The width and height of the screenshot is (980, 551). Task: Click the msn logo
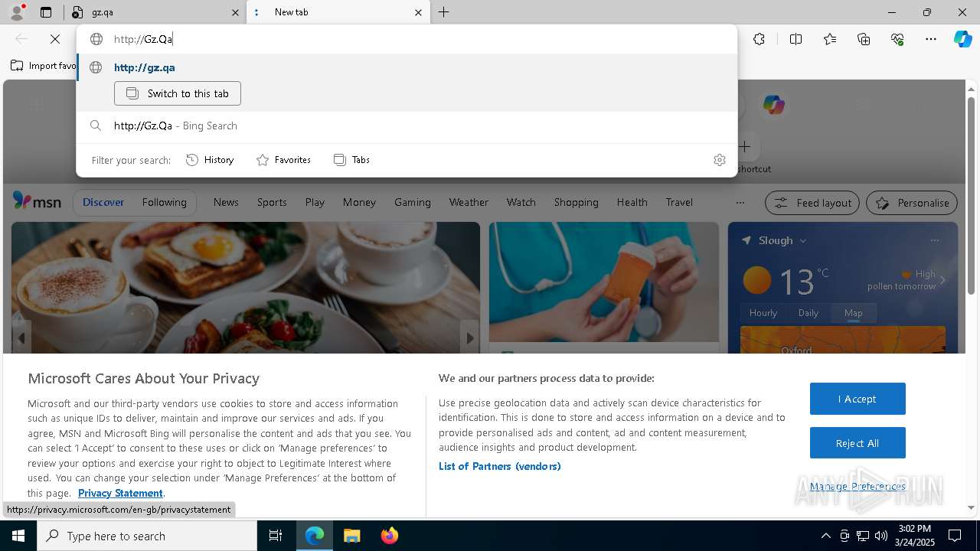37,202
